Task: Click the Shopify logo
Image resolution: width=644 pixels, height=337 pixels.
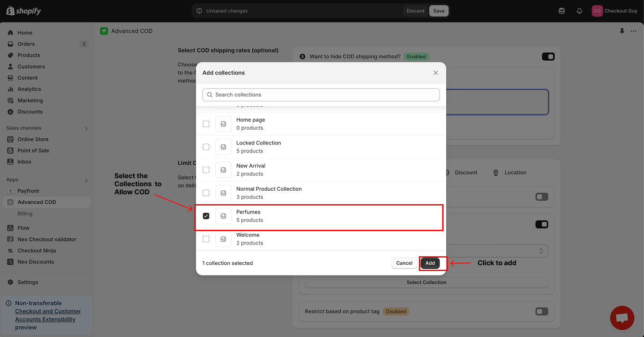Action: point(24,11)
